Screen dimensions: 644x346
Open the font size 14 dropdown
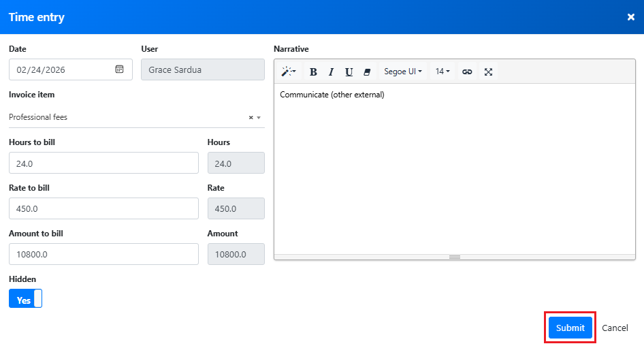pos(442,72)
